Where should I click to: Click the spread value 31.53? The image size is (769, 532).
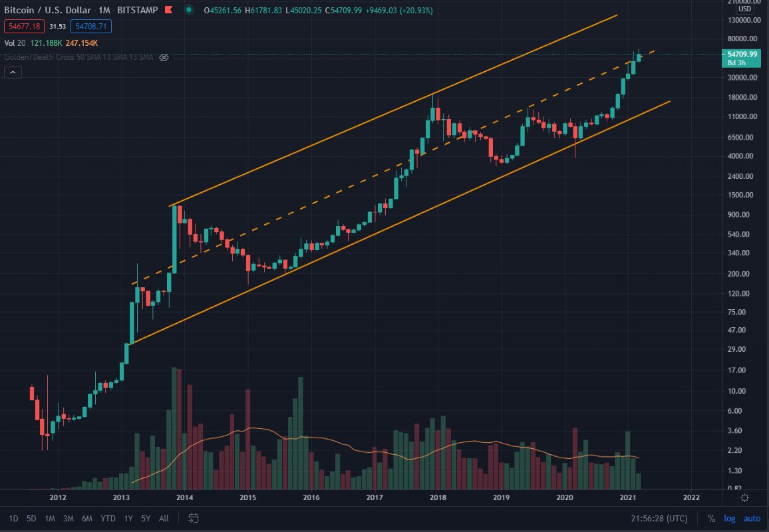57,27
